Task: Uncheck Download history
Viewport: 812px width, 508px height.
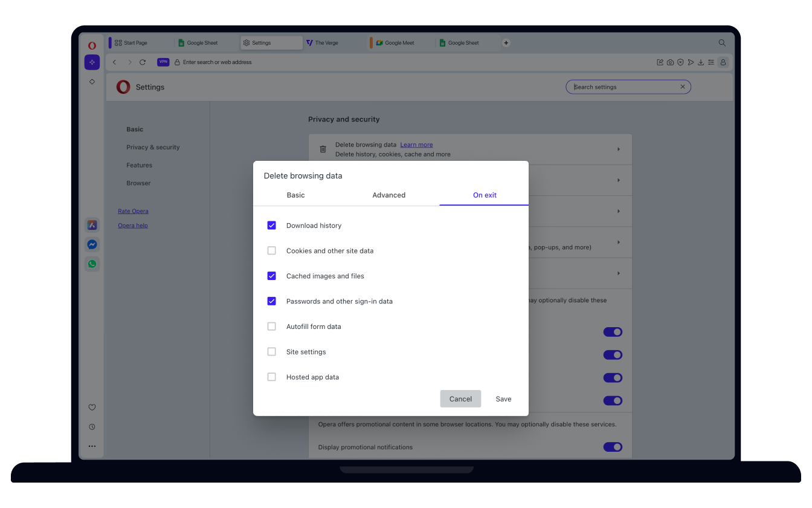Action: [x=271, y=225]
